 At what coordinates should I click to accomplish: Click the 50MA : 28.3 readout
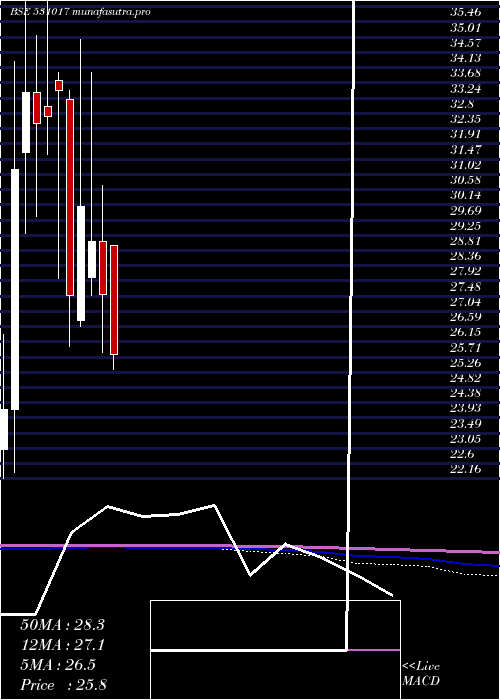click(62, 625)
